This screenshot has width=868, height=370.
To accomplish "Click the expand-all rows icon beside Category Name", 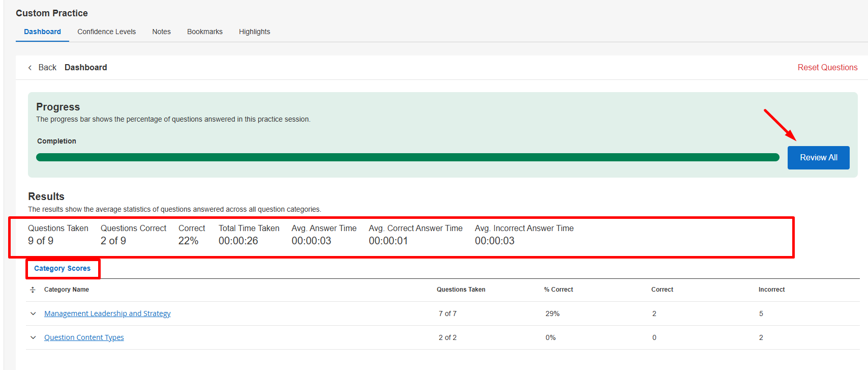I will (33, 290).
